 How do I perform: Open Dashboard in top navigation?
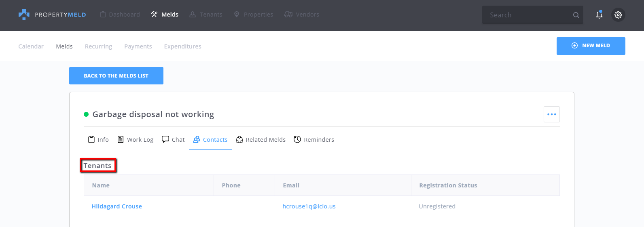(120, 15)
